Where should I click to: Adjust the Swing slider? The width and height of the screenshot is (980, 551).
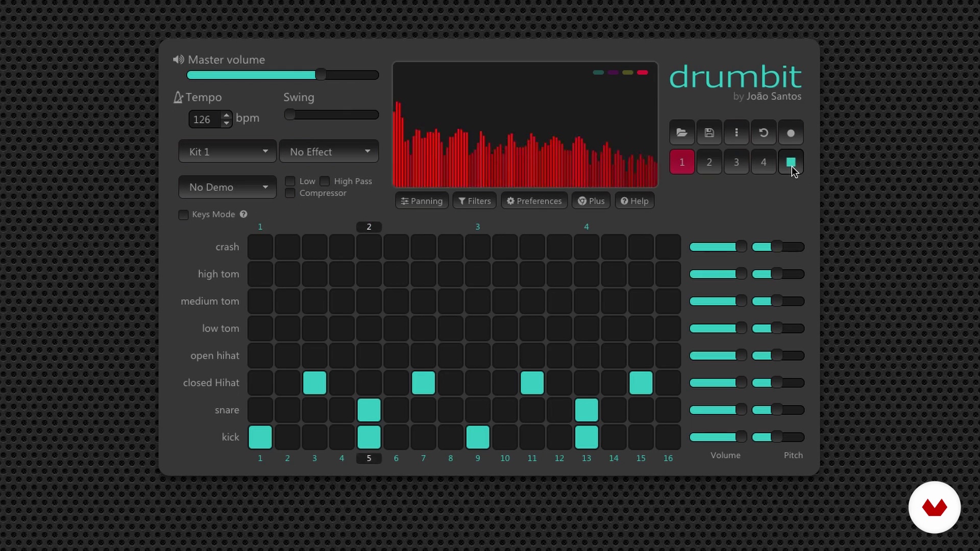[x=331, y=115]
